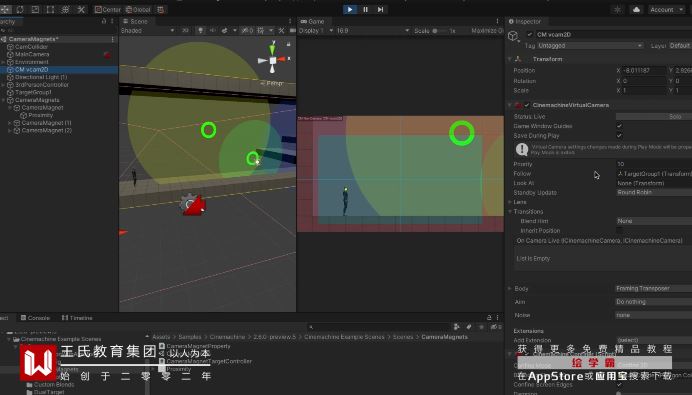Image resolution: width=692 pixels, height=395 pixels.
Task: Select TargetGroup1 in the Hierarchy
Action: [x=33, y=92]
